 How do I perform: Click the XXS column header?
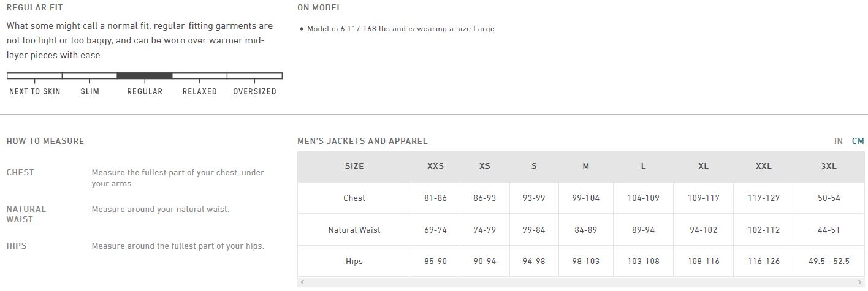click(435, 166)
